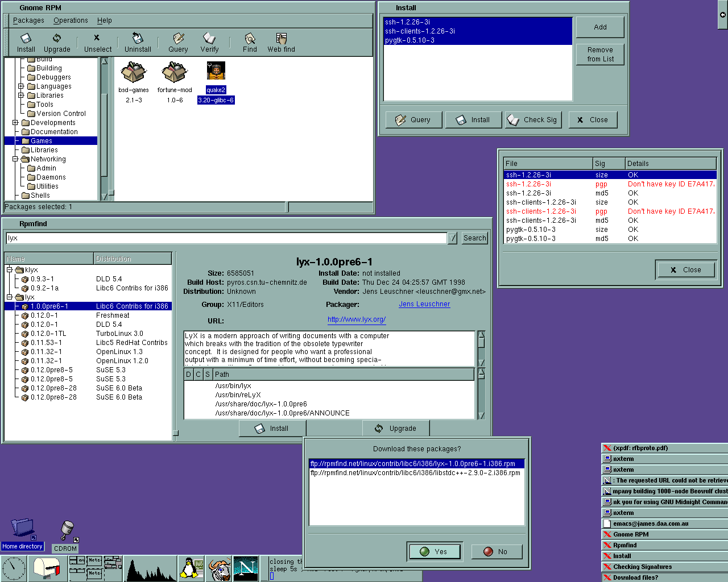This screenshot has width=728, height=582.
Task: Click No in the download dialog
Action: (x=497, y=551)
